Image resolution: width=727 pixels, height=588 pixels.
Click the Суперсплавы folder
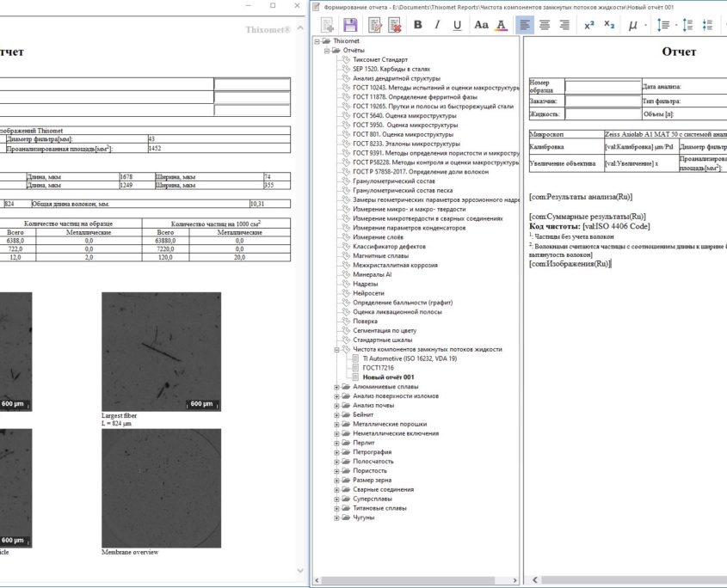[x=373, y=499]
